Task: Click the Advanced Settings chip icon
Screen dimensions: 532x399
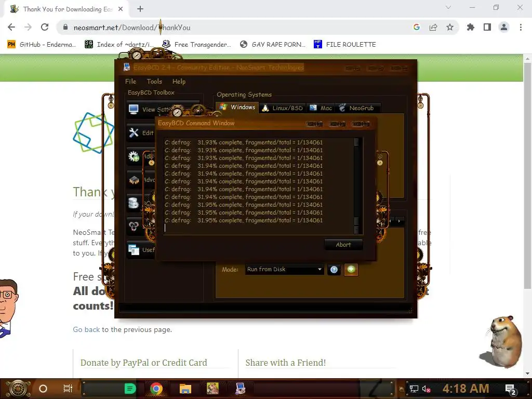Action: (134, 180)
